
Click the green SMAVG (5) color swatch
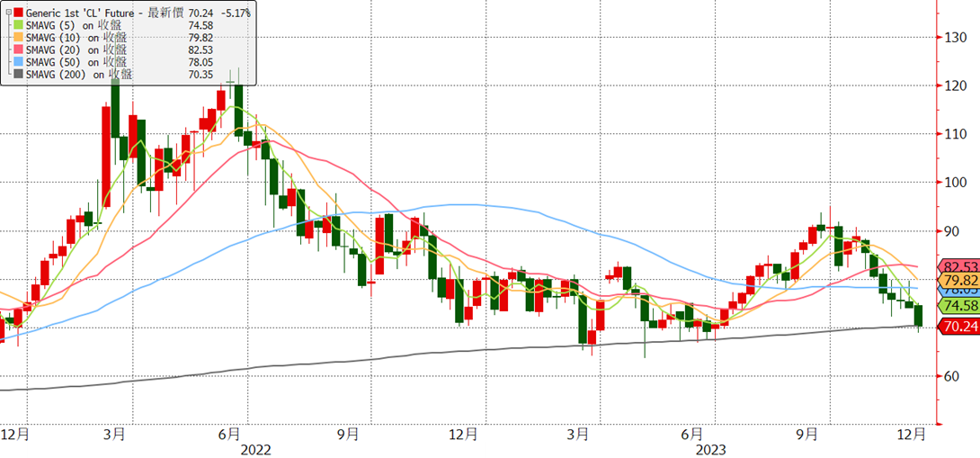19,24
